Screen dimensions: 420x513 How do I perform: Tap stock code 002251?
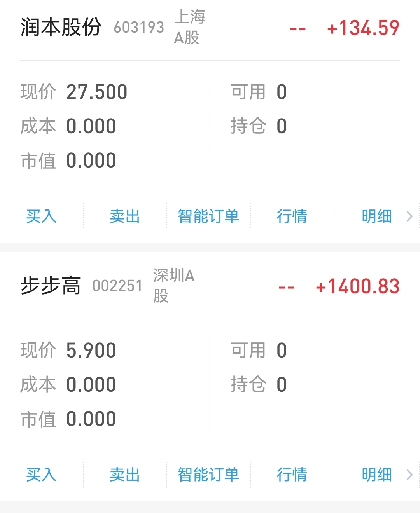pos(117,286)
